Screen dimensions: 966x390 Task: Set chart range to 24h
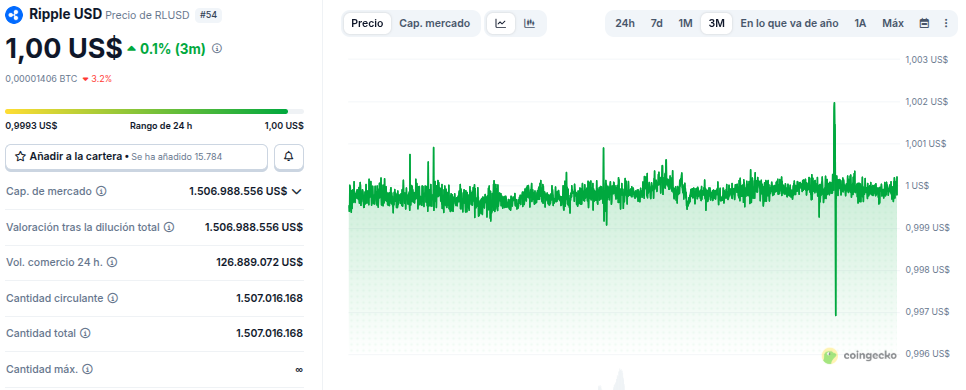tap(625, 23)
